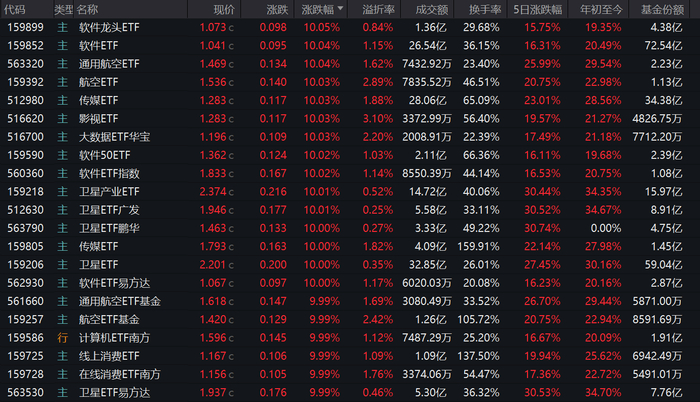
Task: Open the 卫星ETF鹏华 row name
Action: coord(109,228)
